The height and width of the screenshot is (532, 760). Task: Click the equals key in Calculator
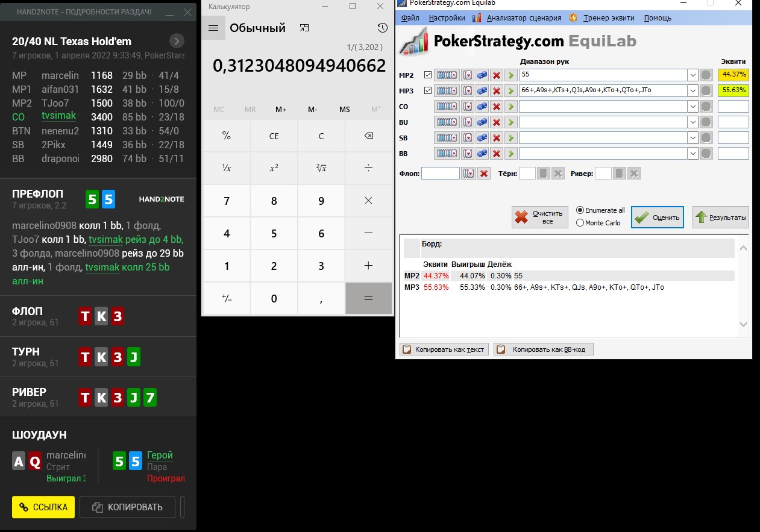tap(368, 298)
